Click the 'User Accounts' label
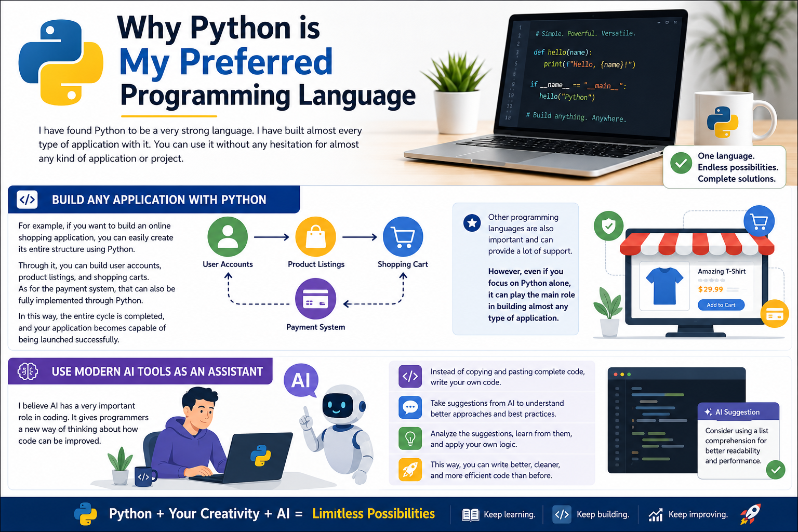Screen dimensions: 798x532 coord(228,264)
